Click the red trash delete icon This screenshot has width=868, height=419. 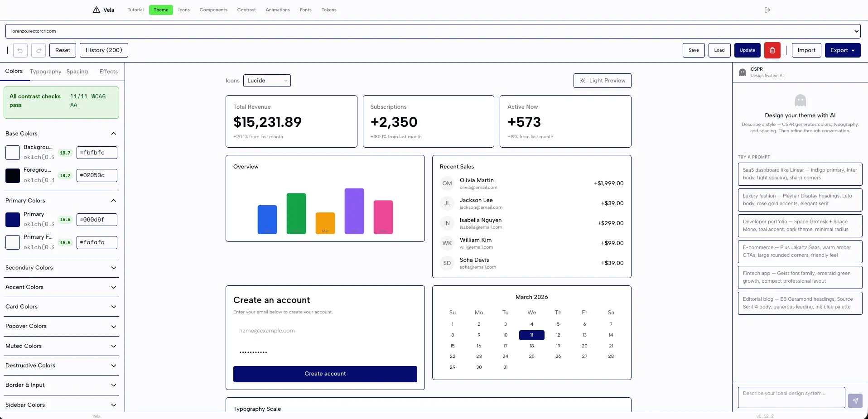[x=772, y=50]
